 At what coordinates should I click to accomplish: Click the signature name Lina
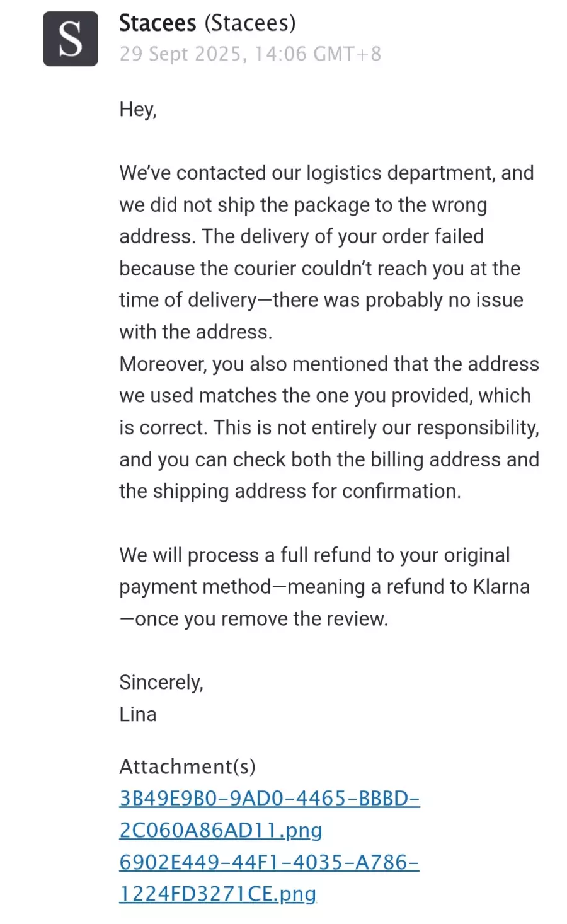[x=138, y=714]
